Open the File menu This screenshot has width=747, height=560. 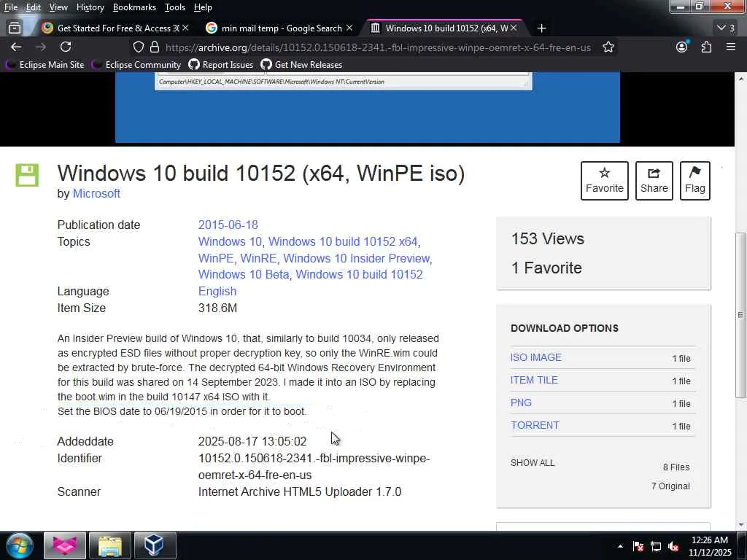click(10, 7)
